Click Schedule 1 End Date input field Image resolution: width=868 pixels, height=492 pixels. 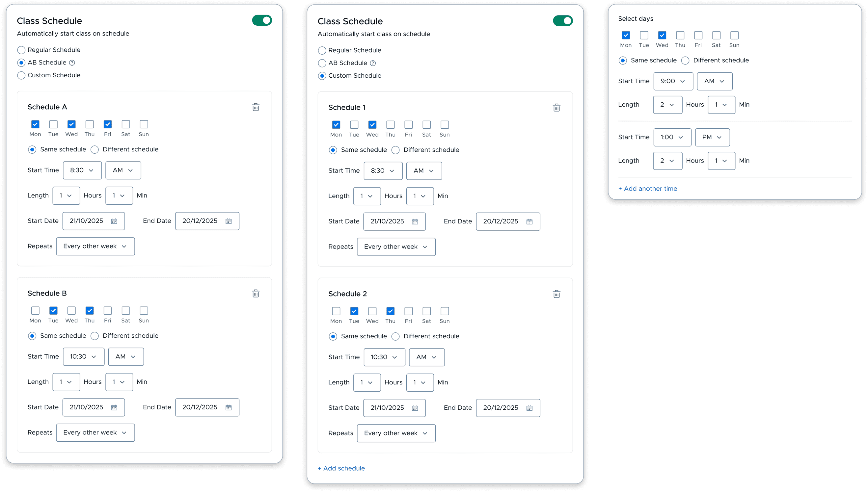click(x=501, y=222)
